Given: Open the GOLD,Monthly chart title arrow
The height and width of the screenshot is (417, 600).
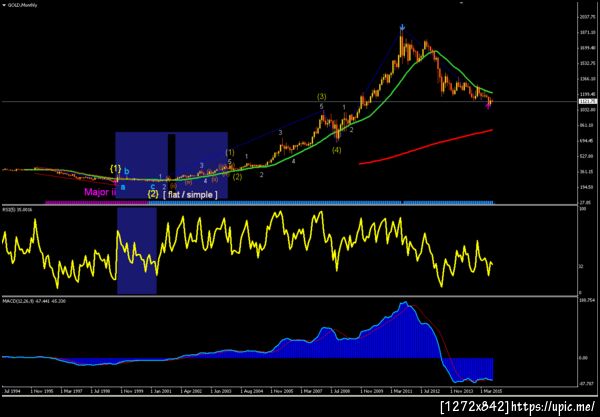Looking at the screenshot, I should 4,5.
